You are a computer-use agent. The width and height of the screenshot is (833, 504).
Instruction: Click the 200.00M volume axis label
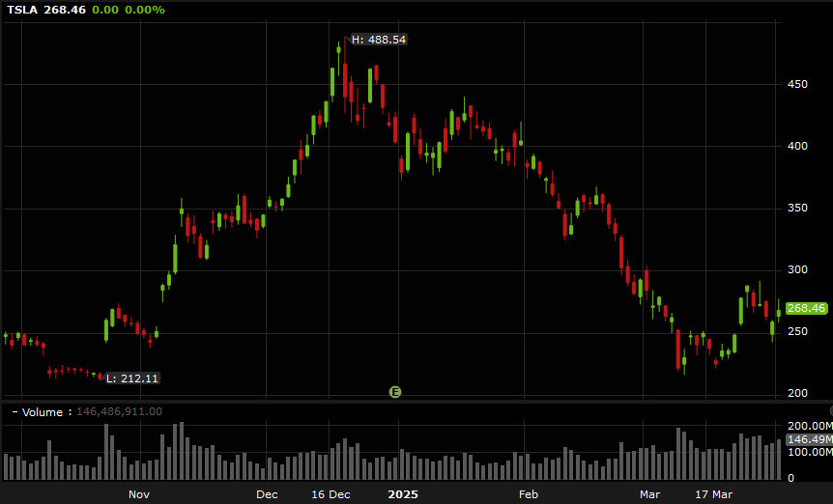pyautogui.click(x=810, y=426)
